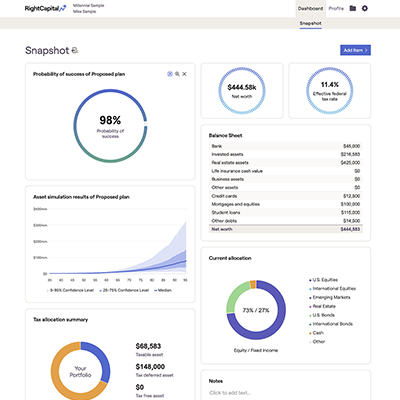The width and height of the screenshot is (400, 400).
Task: Click the $68,583 Taxable asset value
Action: (x=148, y=346)
